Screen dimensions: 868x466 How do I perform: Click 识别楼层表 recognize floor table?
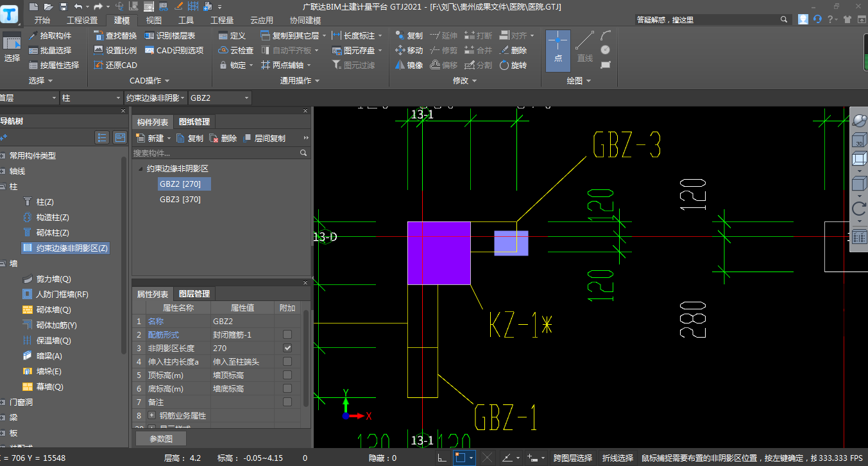170,35
